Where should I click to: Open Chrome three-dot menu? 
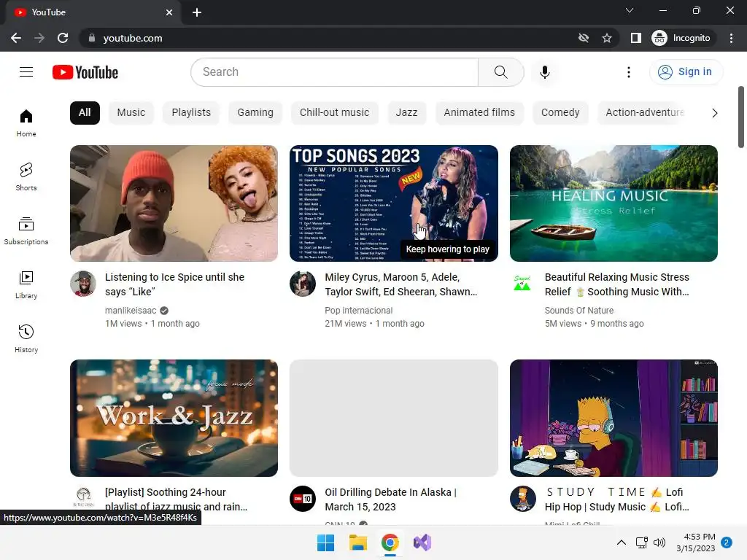click(731, 38)
